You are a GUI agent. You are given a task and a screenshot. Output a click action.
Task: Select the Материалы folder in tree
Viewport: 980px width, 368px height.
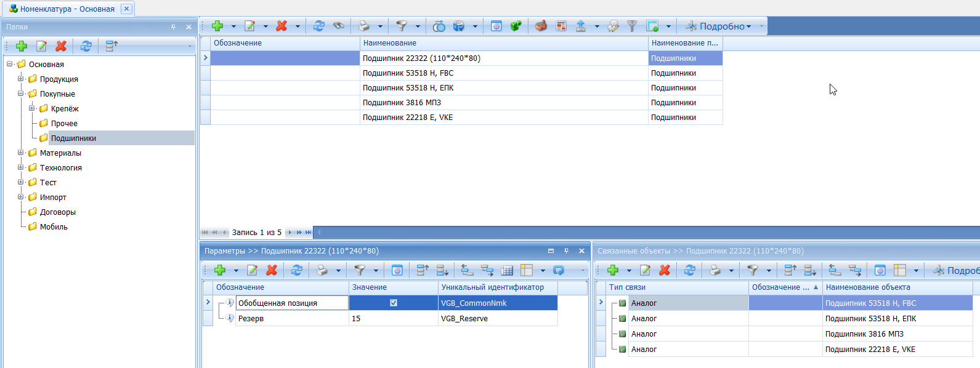60,153
